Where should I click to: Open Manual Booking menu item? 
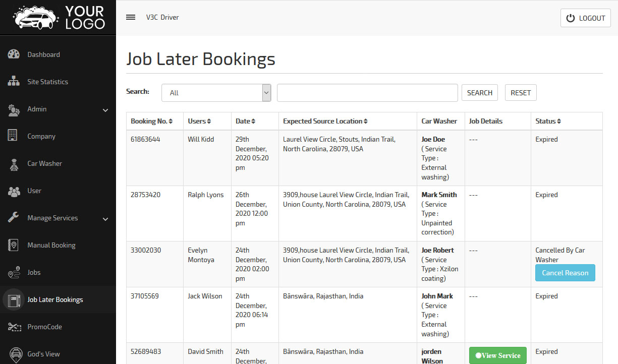click(58, 245)
